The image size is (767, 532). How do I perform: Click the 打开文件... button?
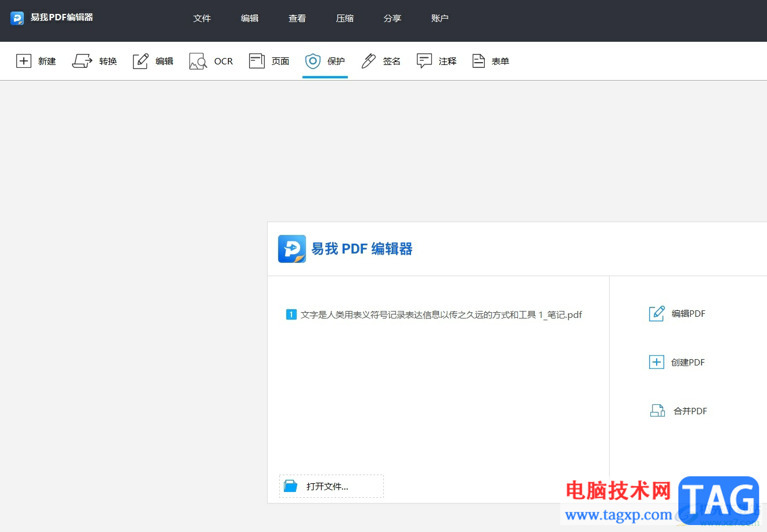click(332, 486)
